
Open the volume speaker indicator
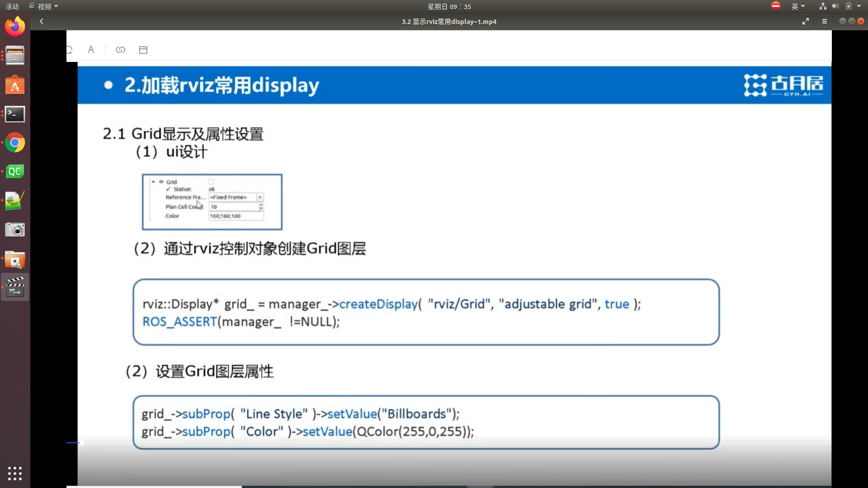pyautogui.click(x=835, y=6)
